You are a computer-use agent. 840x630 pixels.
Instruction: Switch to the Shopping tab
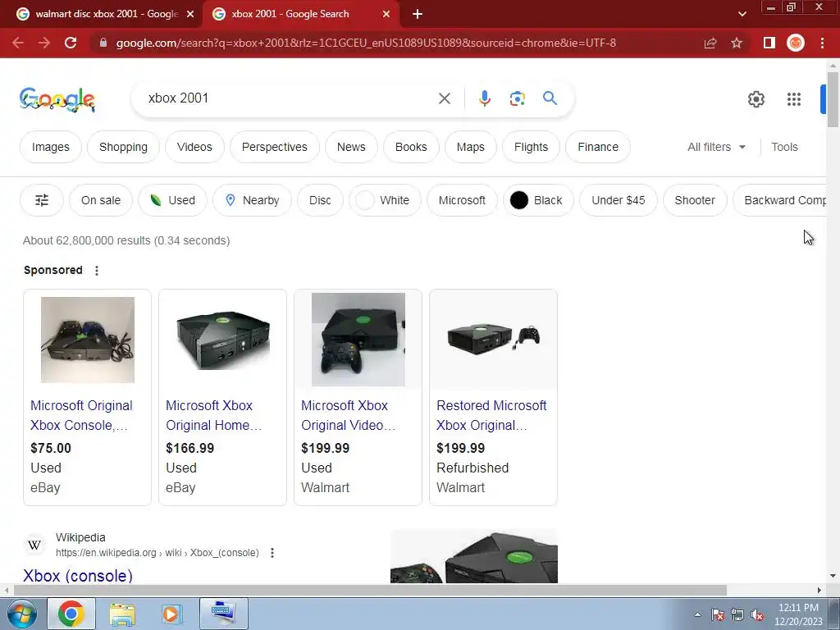coord(123,147)
